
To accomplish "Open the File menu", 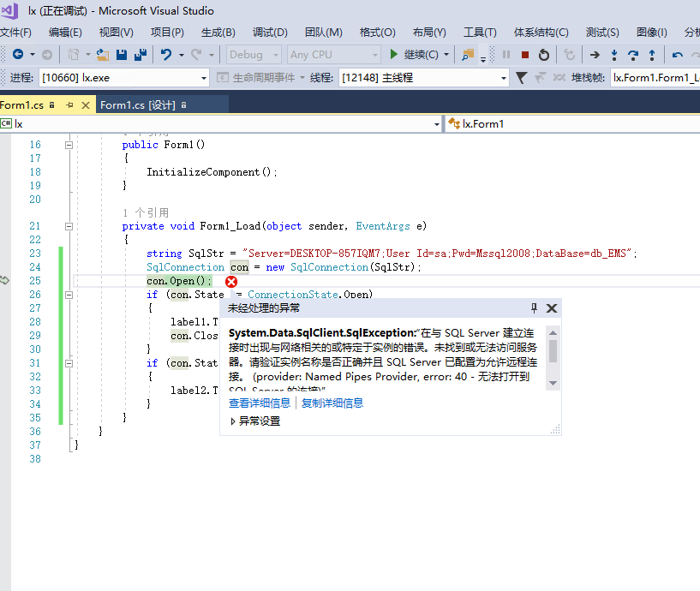I will [15, 33].
